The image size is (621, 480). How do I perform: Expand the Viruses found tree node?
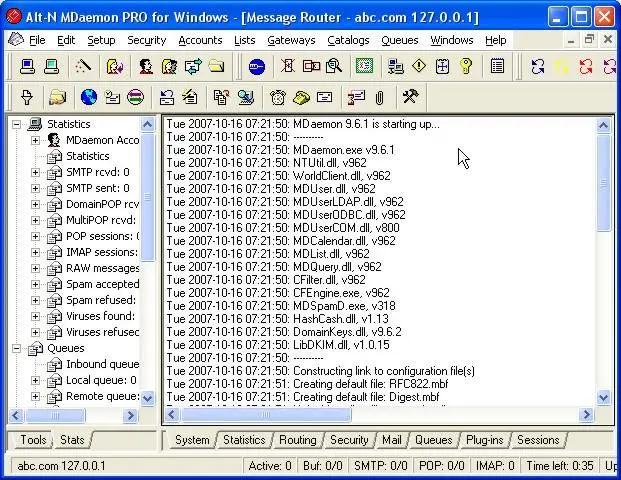[35, 316]
